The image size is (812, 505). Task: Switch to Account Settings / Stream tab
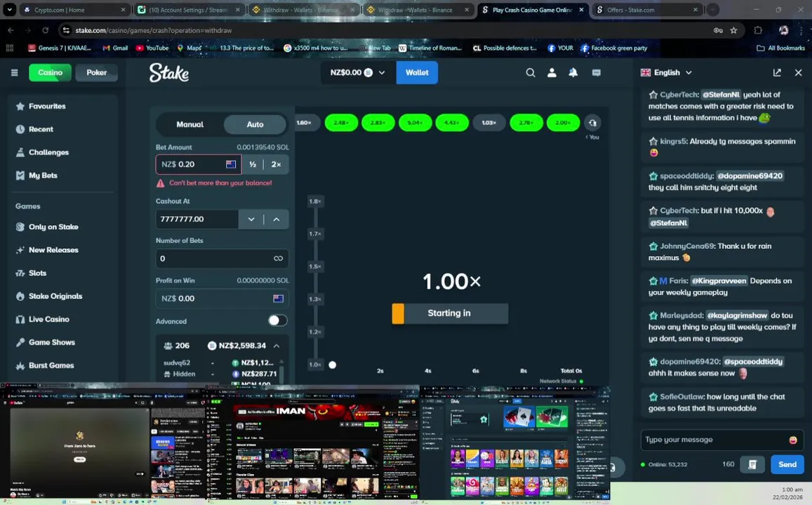[x=189, y=10]
